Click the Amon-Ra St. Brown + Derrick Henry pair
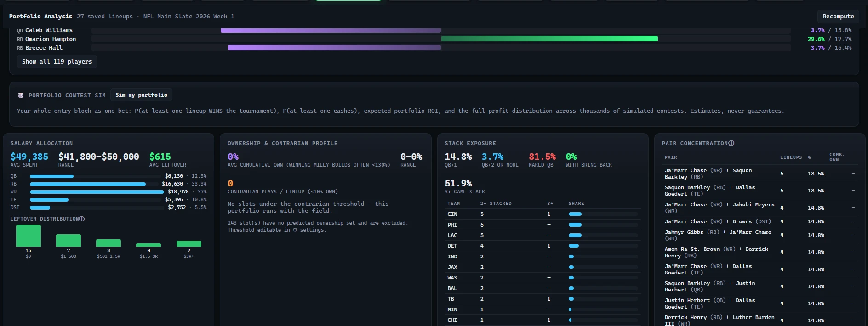 pyautogui.click(x=716, y=252)
